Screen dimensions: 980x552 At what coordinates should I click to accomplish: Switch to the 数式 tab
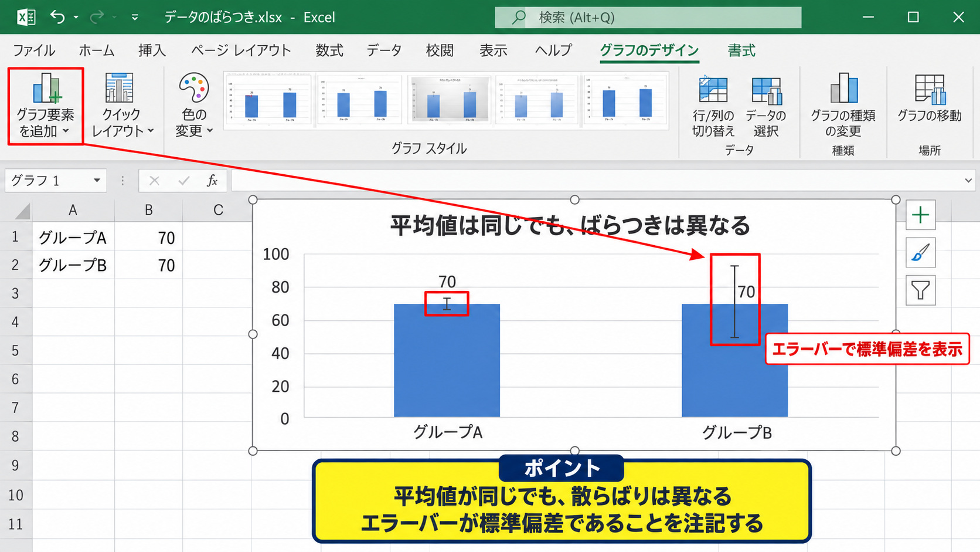tap(329, 50)
